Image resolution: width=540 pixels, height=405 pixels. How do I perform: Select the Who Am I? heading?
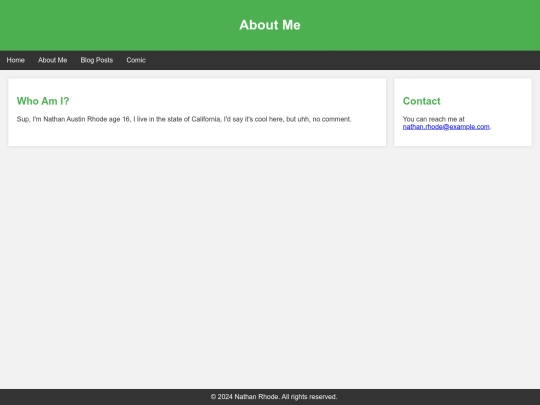point(43,101)
